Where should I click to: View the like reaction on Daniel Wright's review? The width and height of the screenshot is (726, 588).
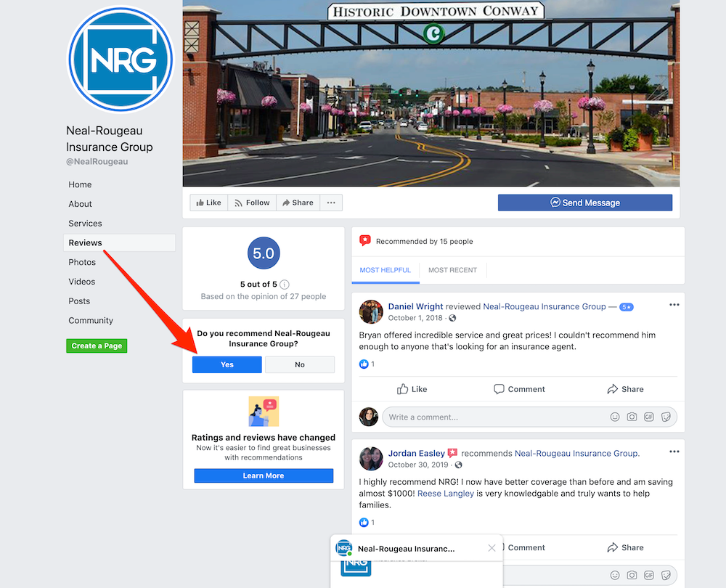point(364,364)
